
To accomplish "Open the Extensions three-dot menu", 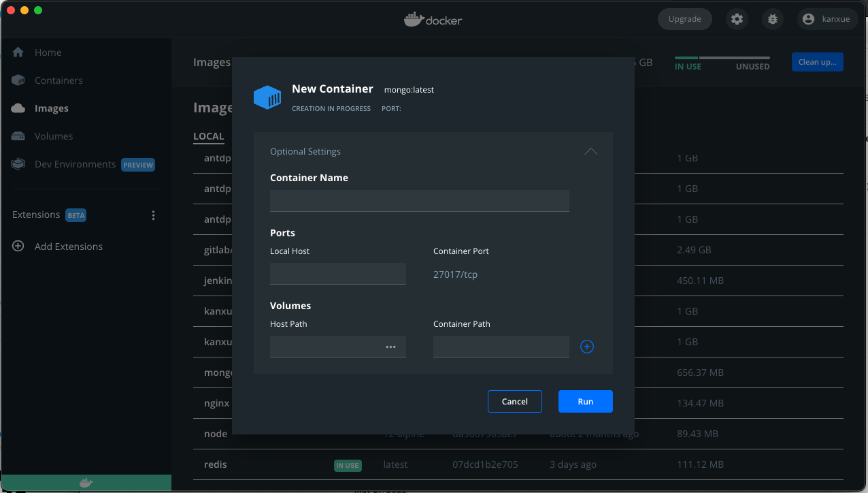I will pyautogui.click(x=153, y=215).
